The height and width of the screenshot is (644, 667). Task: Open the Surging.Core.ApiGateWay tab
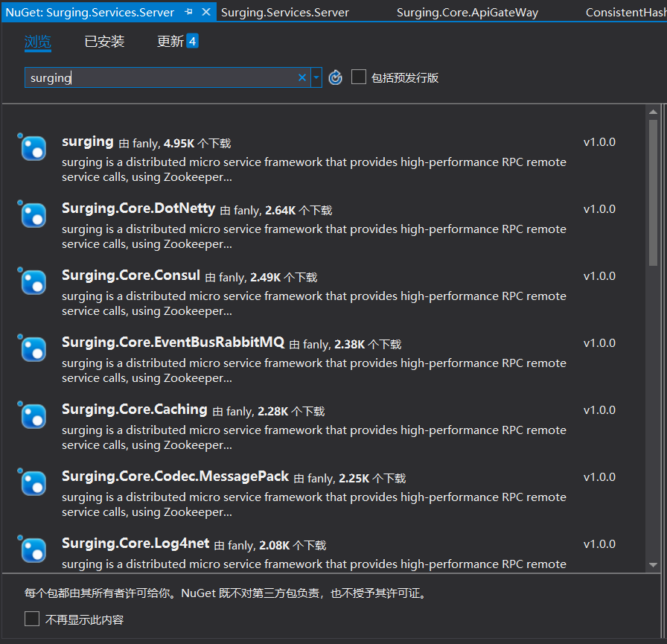point(467,13)
